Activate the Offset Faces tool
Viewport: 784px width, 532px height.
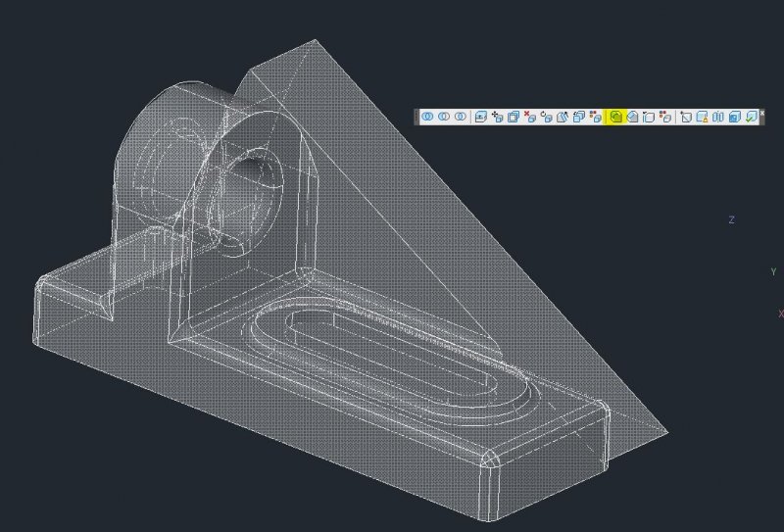click(x=514, y=117)
